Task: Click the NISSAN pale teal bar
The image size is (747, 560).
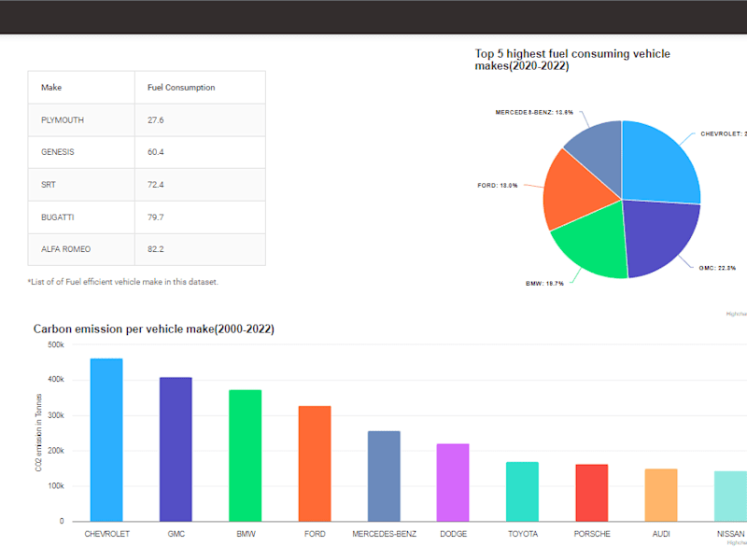Action: (x=730, y=497)
